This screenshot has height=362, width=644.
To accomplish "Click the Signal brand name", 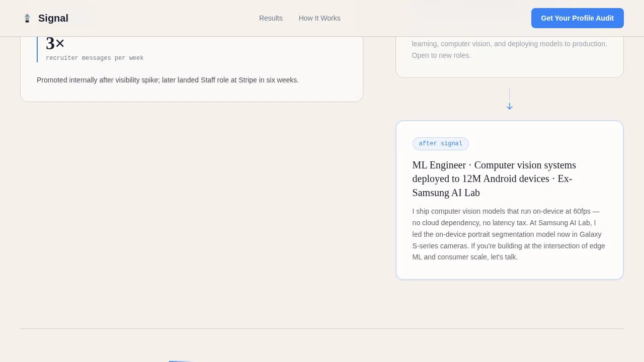I will 53,18.
